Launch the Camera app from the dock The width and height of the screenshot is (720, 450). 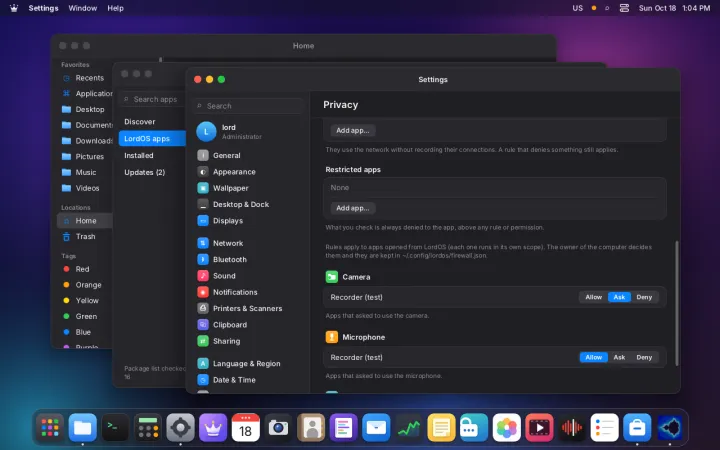pos(278,428)
